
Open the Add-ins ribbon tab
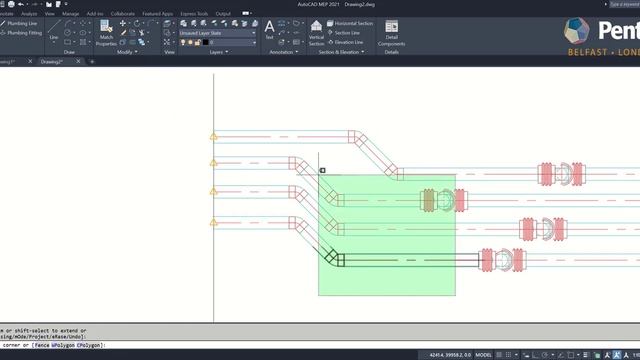[x=95, y=13]
